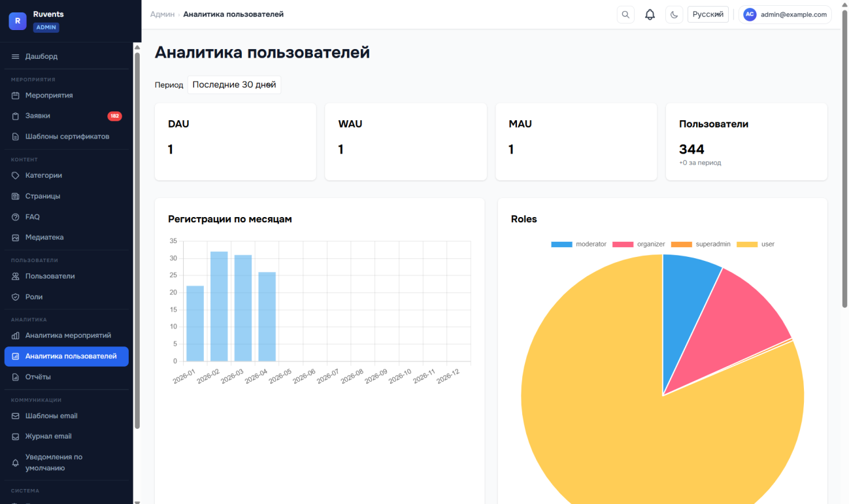The width and height of the screenshot is (849, 504).
Task: Click the Заявки clipboard icon
Action: (16, 116)
